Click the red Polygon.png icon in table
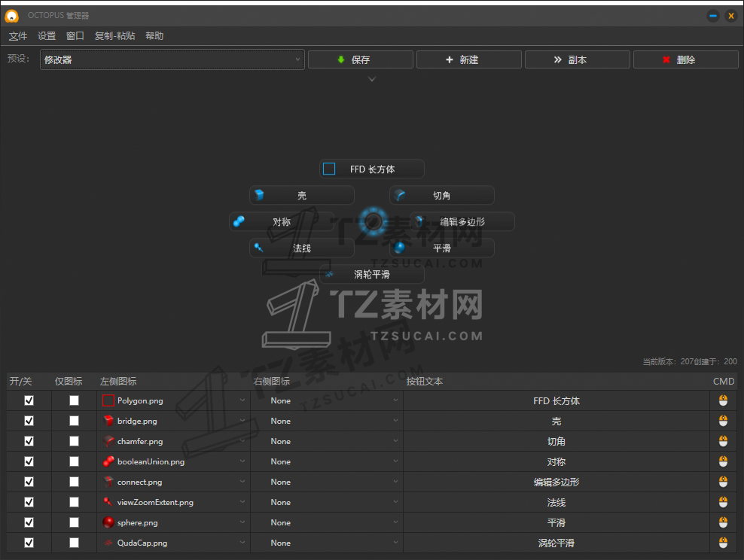The image size is (744, 560). tap(108, 400)
